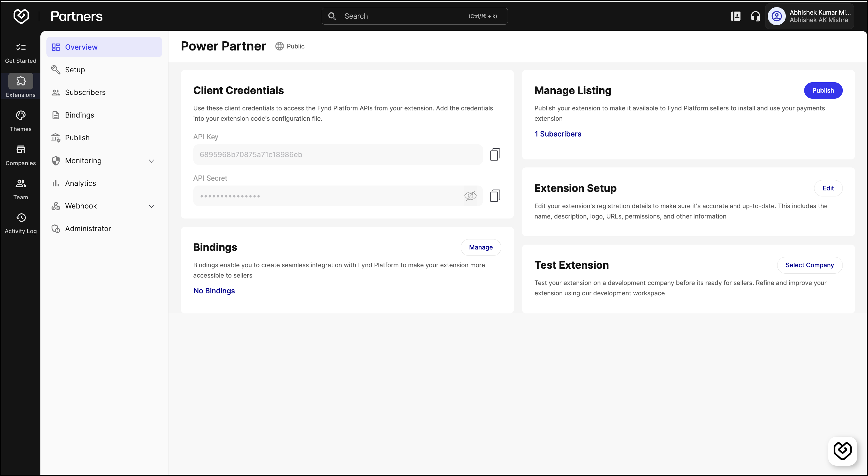
Task: Open Extensions puzzle icon in left rail
Action: click(x=21, y=81)
